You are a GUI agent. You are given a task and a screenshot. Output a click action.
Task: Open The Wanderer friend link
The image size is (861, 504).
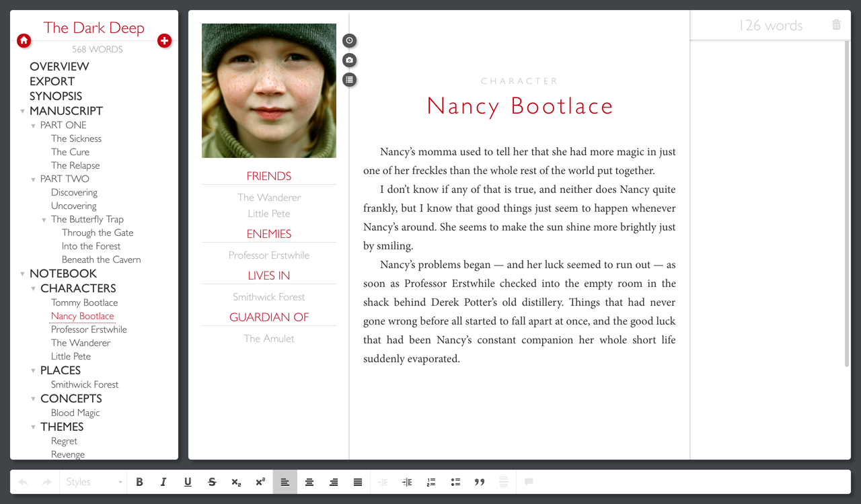point(269,198)
